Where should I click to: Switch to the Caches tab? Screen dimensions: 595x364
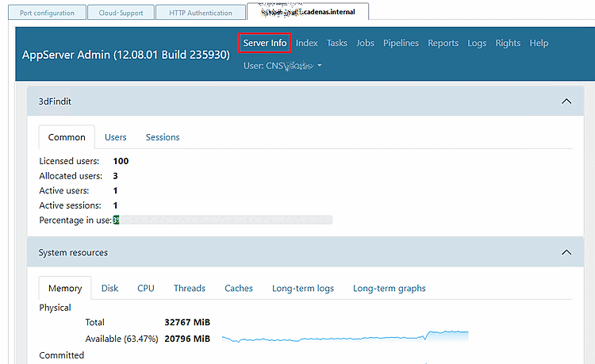[x=238, y=288]
